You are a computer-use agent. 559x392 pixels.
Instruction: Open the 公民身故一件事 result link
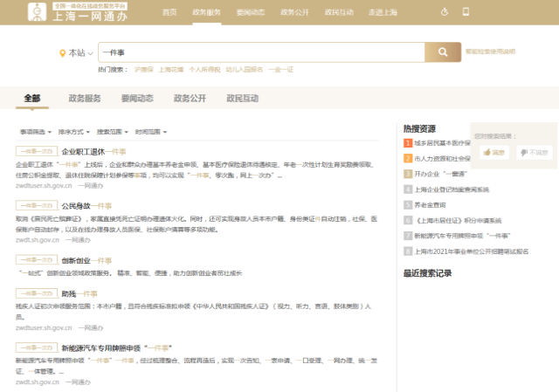(x=87, y=206)
